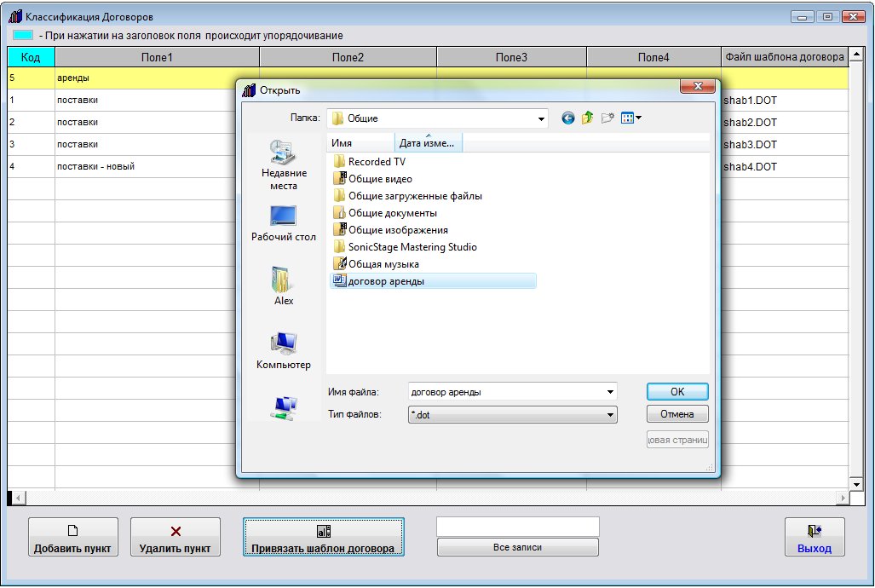The width and height of the screenshot is (875, 588).
Task: Click the filter input above Все записи
Action: point(517,527)
